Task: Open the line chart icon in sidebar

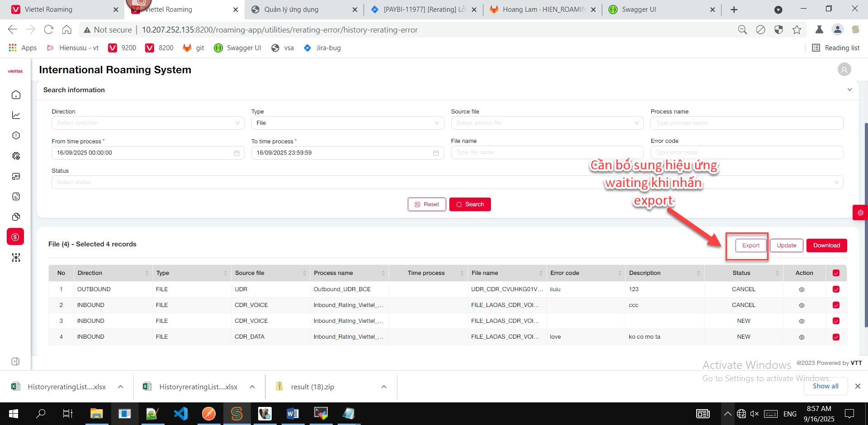Action: tap(16, 115)
